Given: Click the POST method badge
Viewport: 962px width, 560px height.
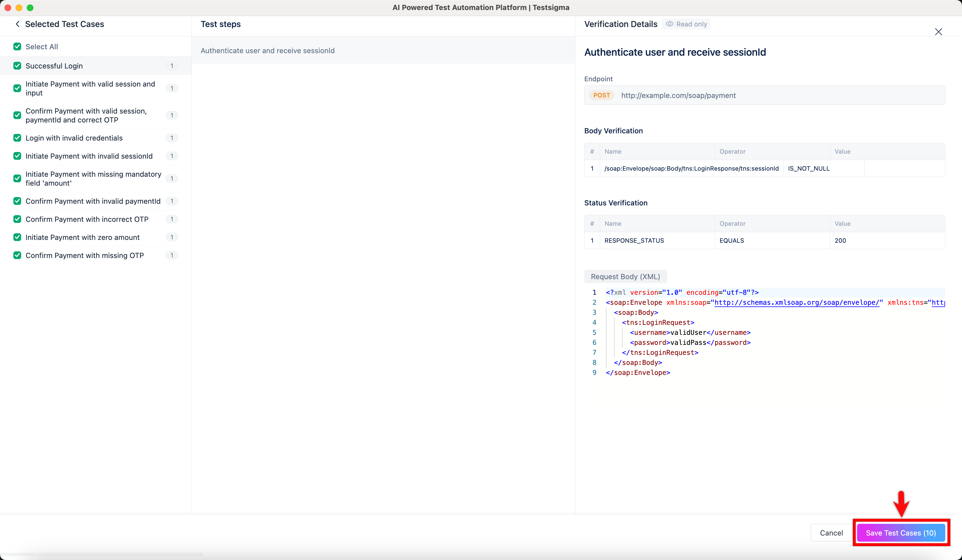Looking at the screenshot, I should click(x=601, y=95).
